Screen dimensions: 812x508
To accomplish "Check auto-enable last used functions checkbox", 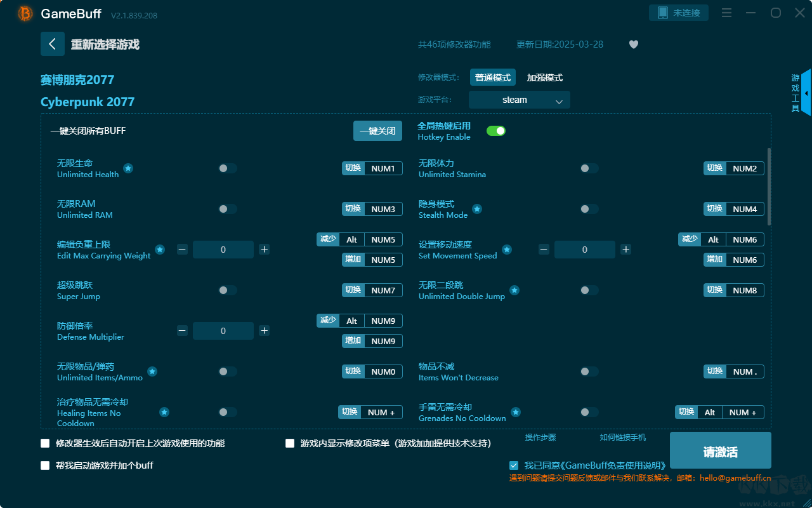I will pos(45,443).
